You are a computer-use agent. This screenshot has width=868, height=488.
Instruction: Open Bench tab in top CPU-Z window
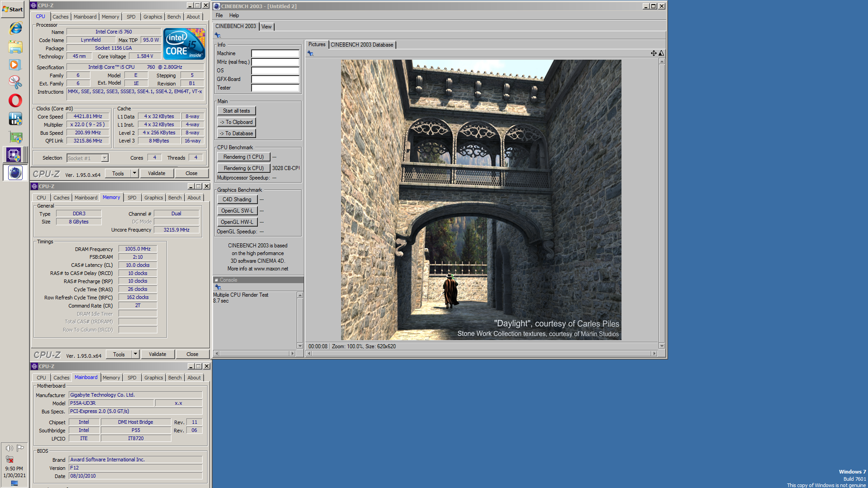(x=174, y=17)
